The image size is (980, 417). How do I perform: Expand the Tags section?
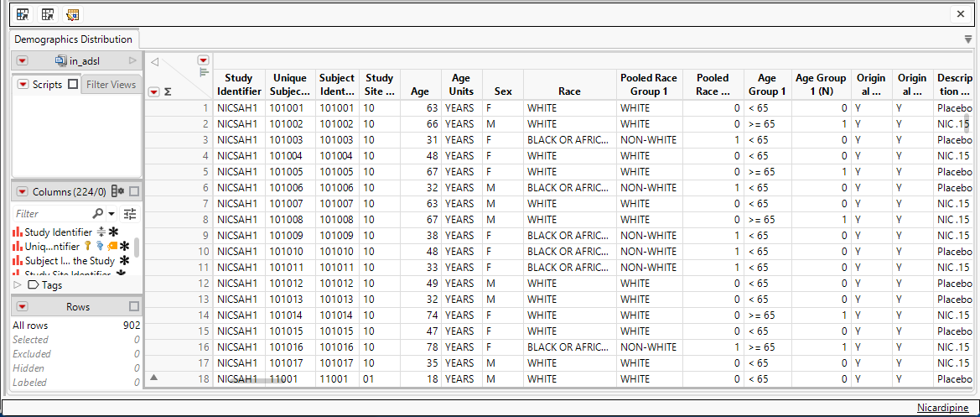tap(18, 285)
